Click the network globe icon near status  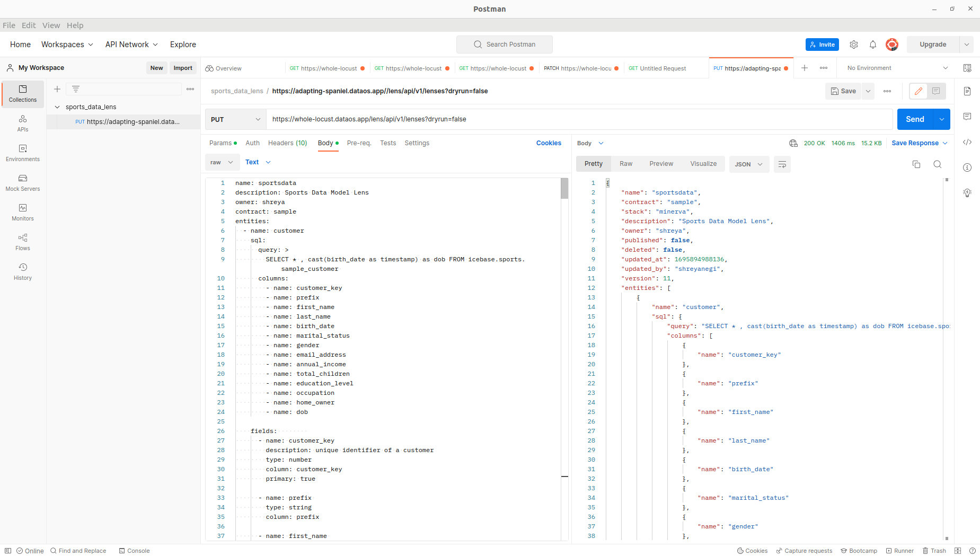pyautogui.click(x=793, y=143)
